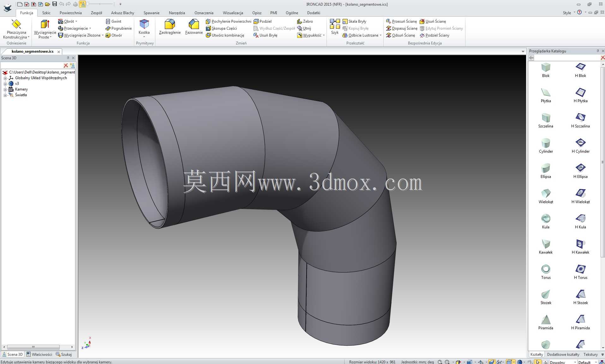Pick the H Cylinder catalog shape
The height and width of the screenshot is (364, 605).
click(x=580, y=145)
